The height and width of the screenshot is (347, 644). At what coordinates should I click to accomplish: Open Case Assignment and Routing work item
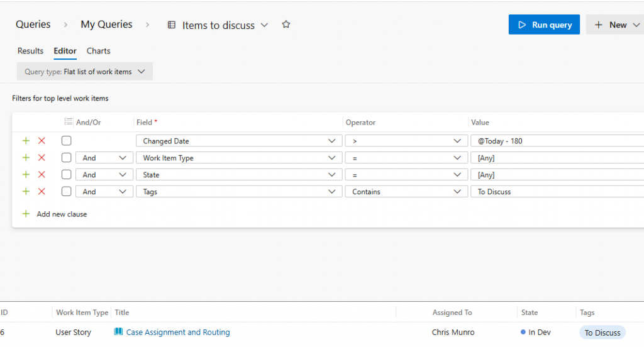(178, 332)
